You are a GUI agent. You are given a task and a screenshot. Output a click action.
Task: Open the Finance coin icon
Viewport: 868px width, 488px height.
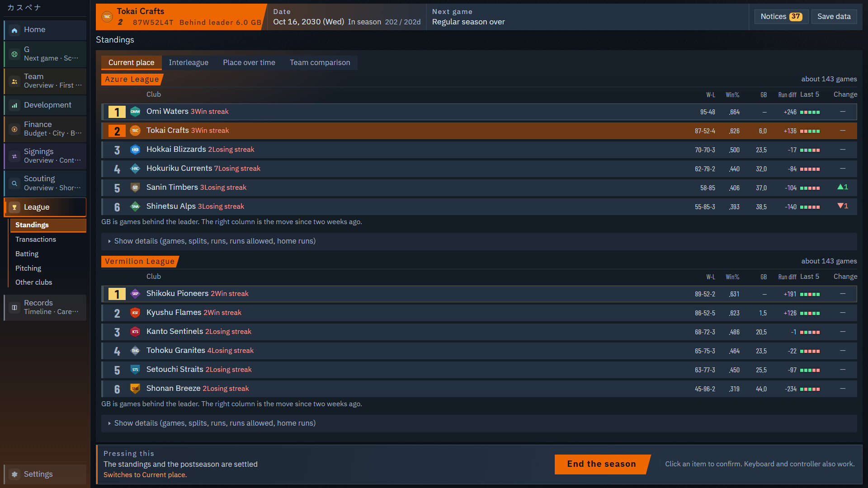click(x=14, y=129)
